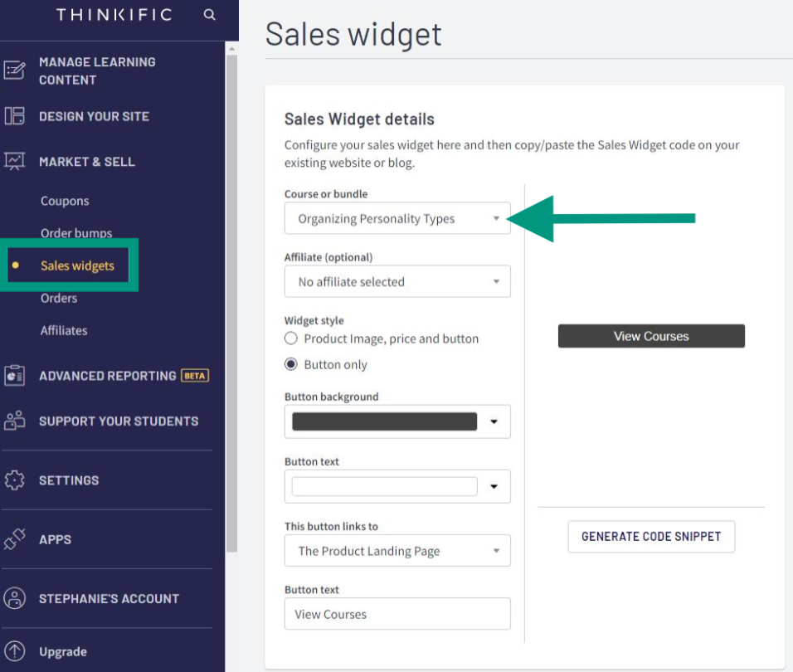793x672 pixels.
Task: Select the Button only widget style
Action: (x=291, y=364)
